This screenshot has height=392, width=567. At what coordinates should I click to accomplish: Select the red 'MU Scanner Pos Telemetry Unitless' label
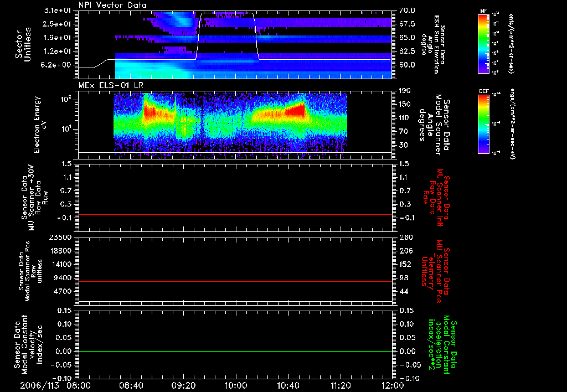tap(435, 271)
